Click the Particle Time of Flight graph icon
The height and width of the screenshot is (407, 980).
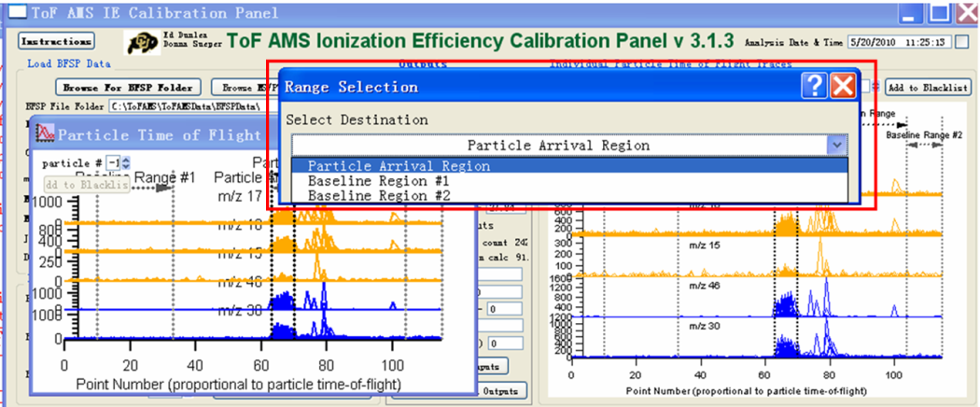(x=44, y=133)
